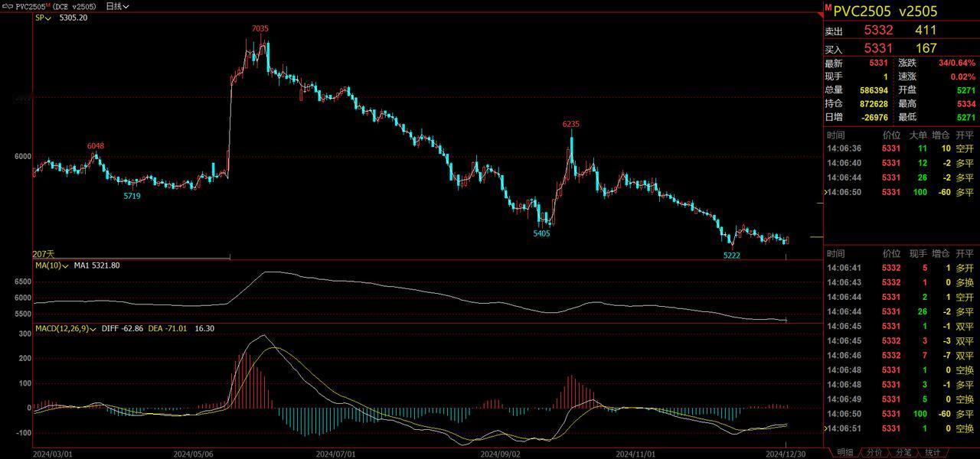Select the 14:06:40 多平 big-order row
The image size is (980, 459).
[x=901, y=163]
